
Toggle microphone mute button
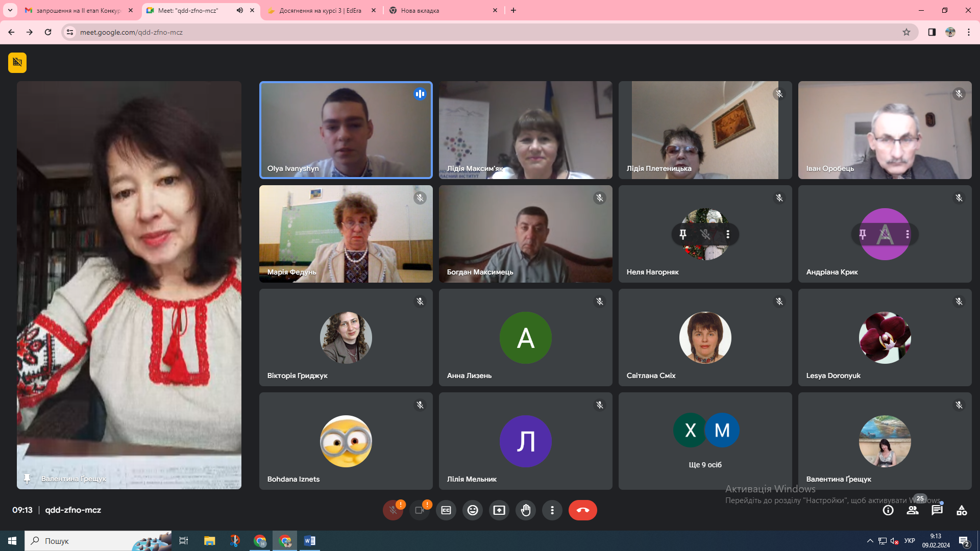(x=393, y=510)
